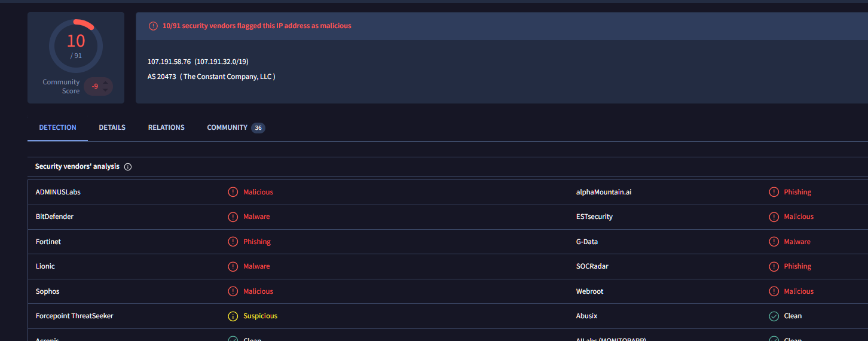Screen dimensions: 868x341
Task: Click the Phishing verdict for SOCRadar
Action: click(797, 266)
